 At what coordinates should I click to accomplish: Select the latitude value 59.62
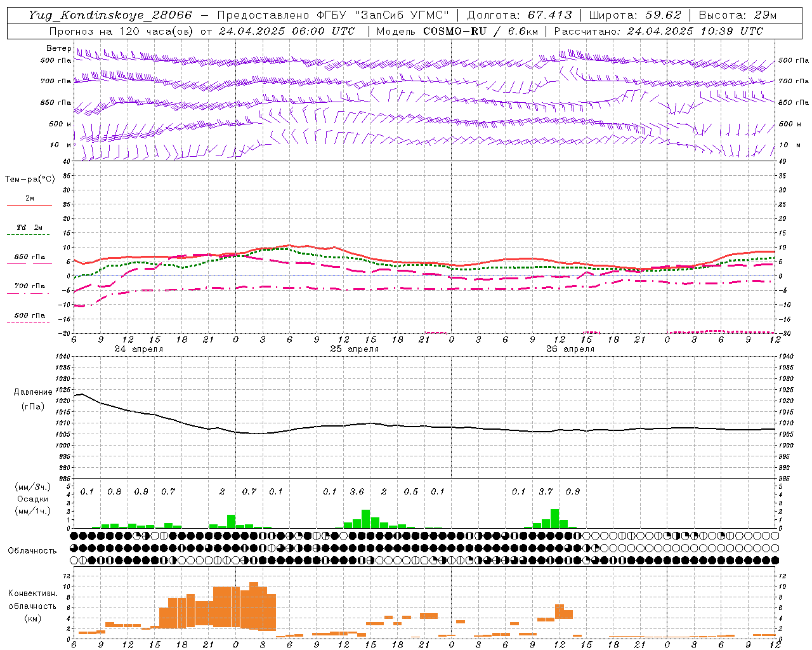pyautogui.click(x=664, y=15)
